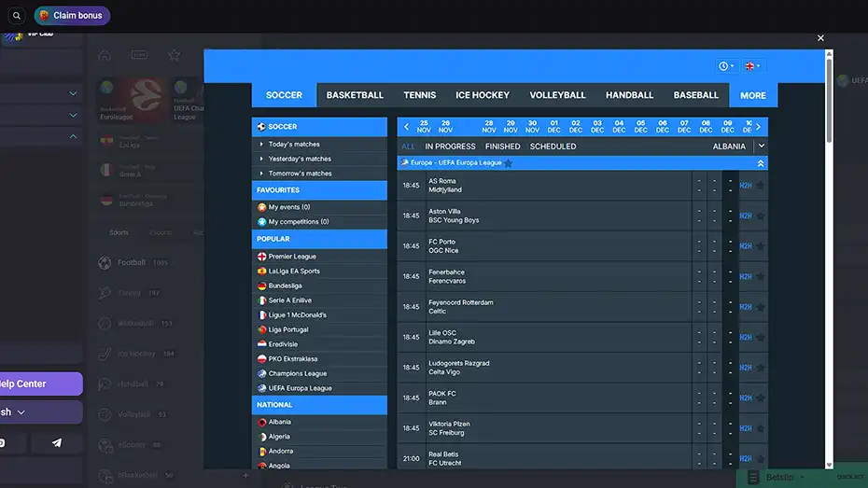Filter SCHEDULED matches
This screenshot has width=868, height=488.
[553, 146]
